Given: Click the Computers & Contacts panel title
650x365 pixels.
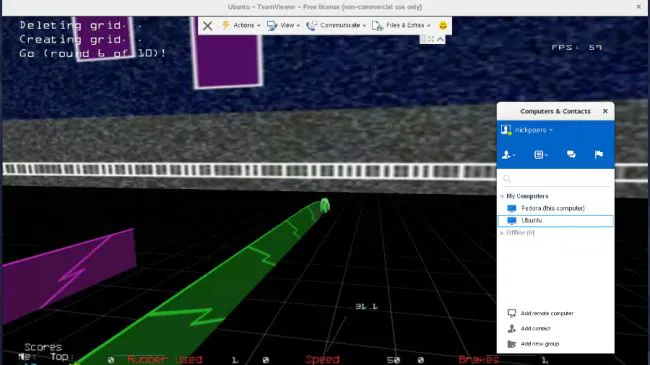Looking at the screenshot, I should 555,111.
